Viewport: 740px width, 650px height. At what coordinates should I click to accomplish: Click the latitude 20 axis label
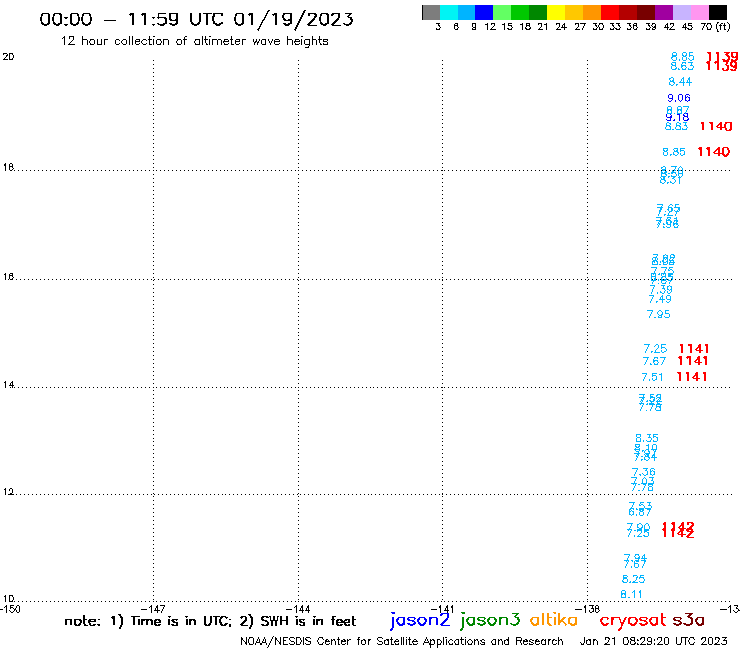[x=8, y=57]
